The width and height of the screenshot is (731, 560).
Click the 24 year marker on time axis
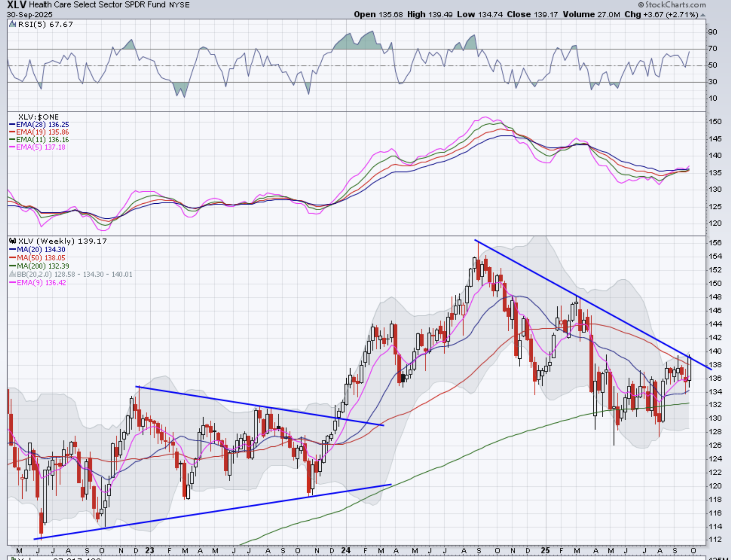[x=346, y=550]
